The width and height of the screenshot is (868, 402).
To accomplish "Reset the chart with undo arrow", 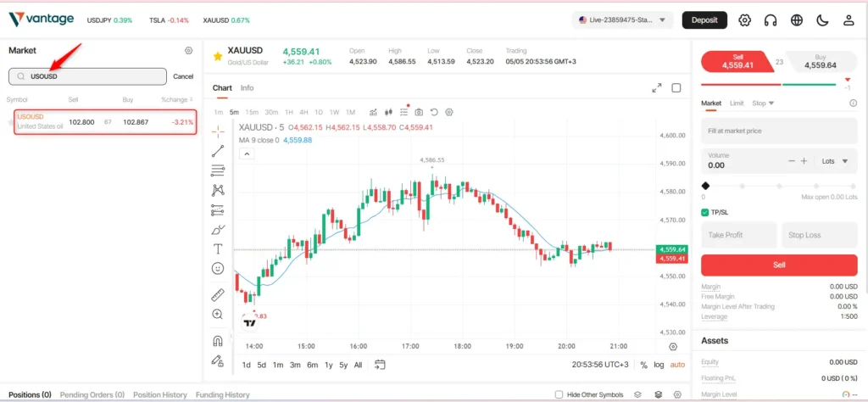I will (x=434, y=112).
